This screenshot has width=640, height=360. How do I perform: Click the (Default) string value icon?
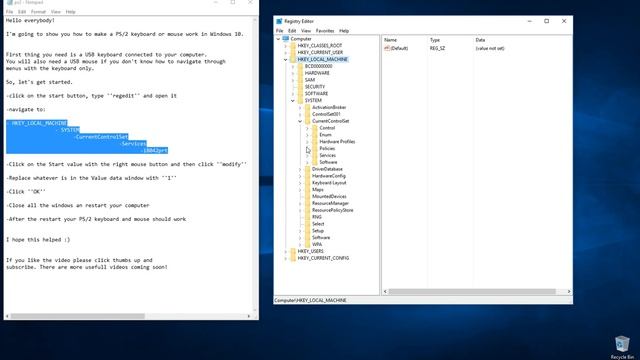point(387,48)
